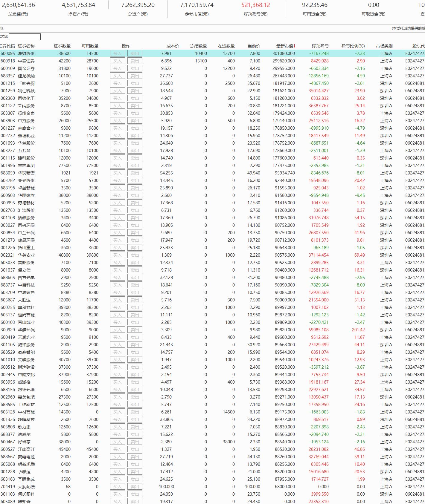Sort by 成本价 column header
The width and height of the screenshot is (425, 504).
point(173,46)
